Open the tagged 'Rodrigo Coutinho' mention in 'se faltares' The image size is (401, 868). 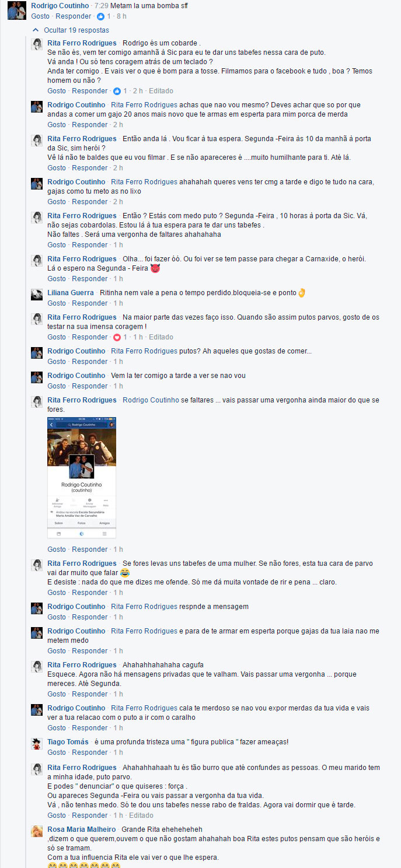tap(151, 400)
